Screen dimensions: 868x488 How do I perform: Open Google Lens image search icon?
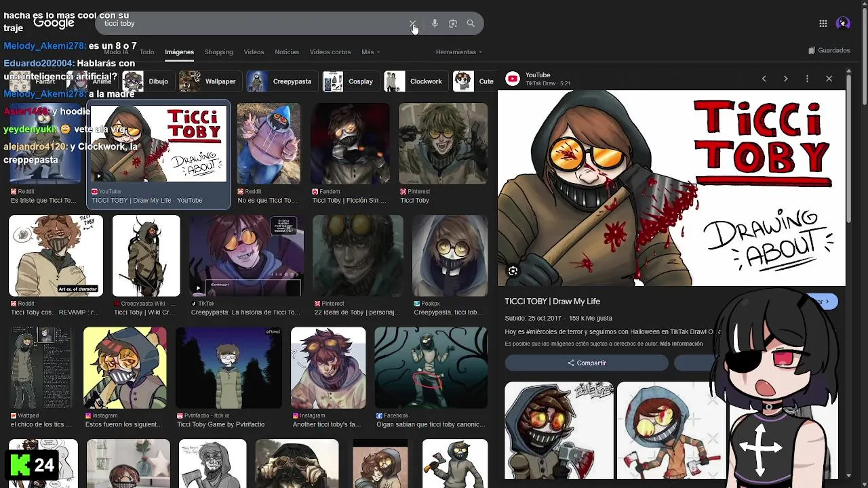pos(453,24)
